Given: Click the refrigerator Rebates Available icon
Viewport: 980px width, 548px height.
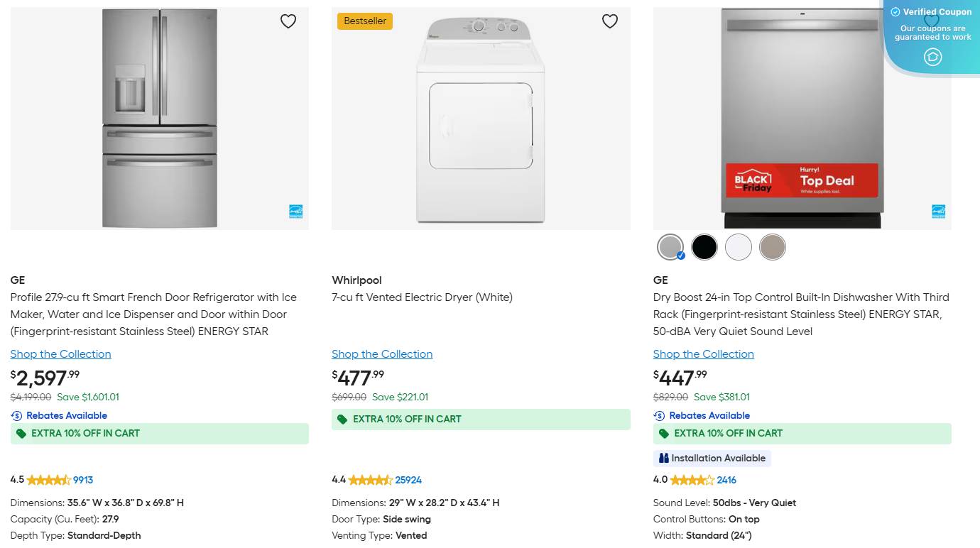Looking at the screenshot, I should 16,416.
